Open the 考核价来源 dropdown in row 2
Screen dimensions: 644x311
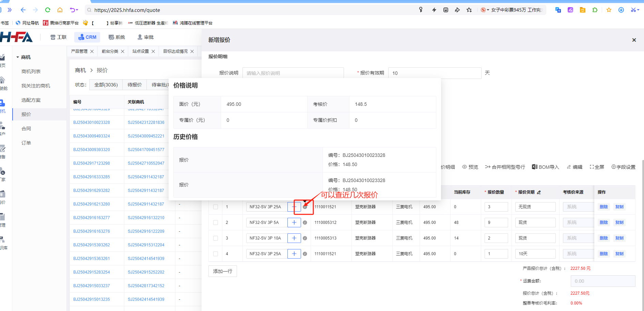pos(577,223)
